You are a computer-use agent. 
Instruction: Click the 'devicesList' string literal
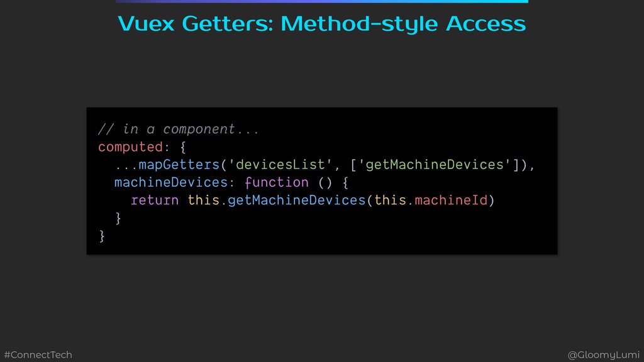click(280, 165)
